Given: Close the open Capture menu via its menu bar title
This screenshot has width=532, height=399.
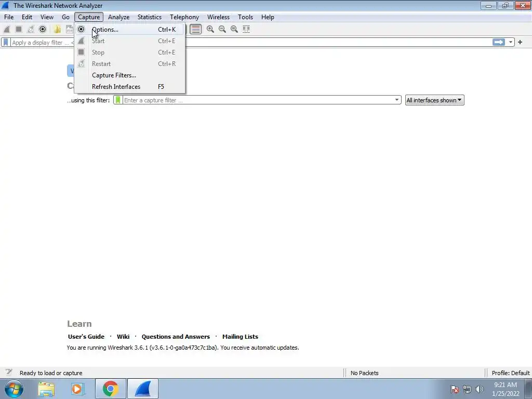Looking at the screenshot, I should (89, 17).
